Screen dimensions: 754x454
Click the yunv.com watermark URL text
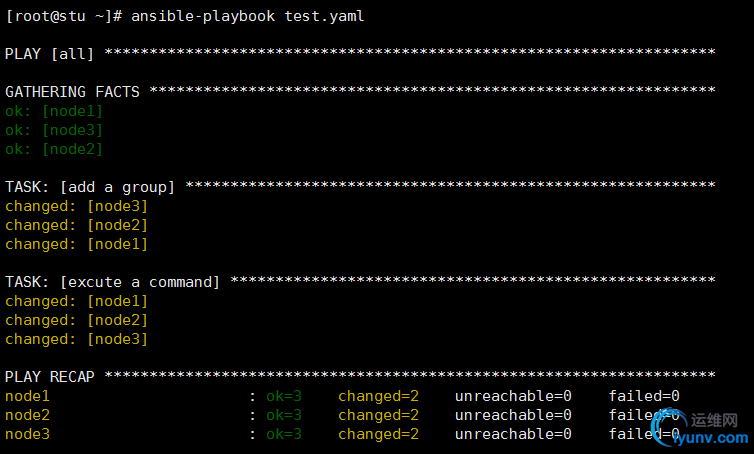coord(712,439)
